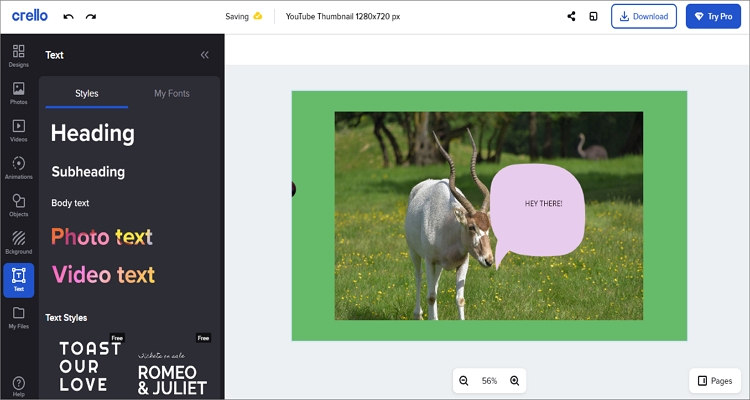
Task: Click the Crello logo
Action: (30, 15)
